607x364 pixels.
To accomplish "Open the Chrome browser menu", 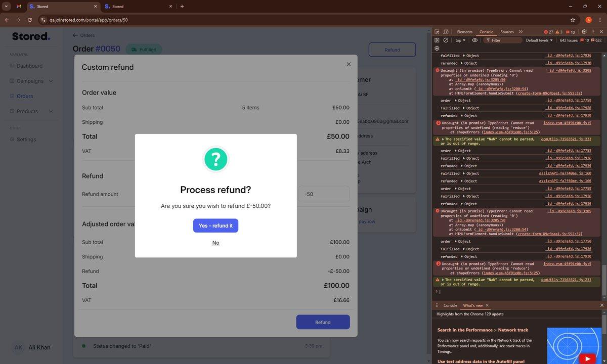I will point(600,20).
